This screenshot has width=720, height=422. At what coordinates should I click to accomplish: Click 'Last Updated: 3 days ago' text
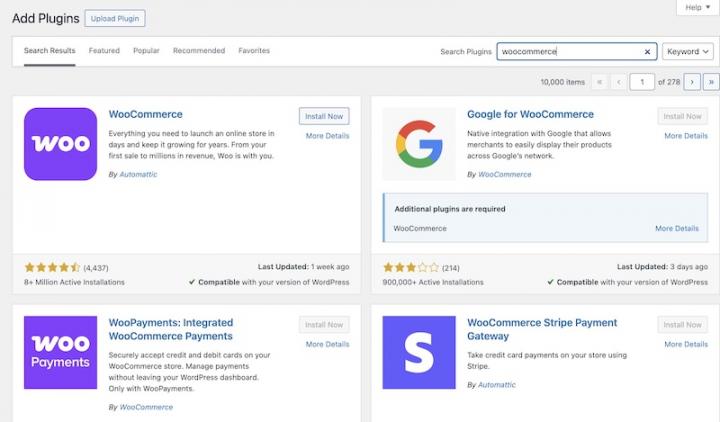pyautogui.click(x=662, y=267)
